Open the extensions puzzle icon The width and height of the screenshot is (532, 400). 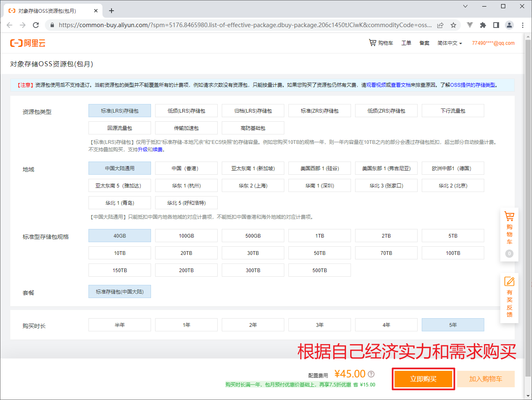tap(483, 25)
